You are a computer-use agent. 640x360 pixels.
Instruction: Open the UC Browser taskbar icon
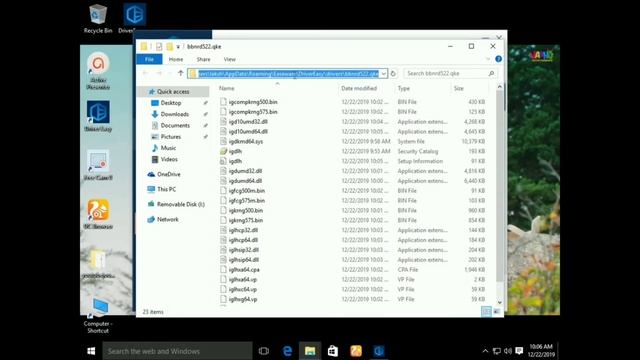(x=356, y=351)
